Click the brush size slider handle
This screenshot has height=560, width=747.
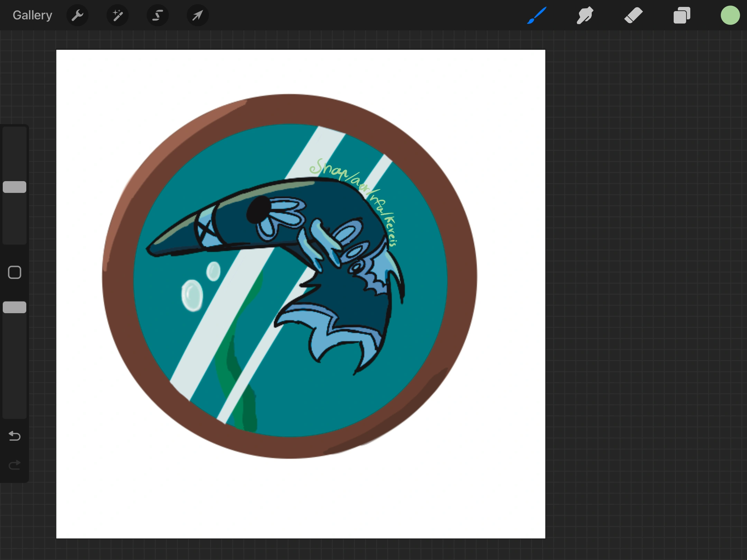15,187
